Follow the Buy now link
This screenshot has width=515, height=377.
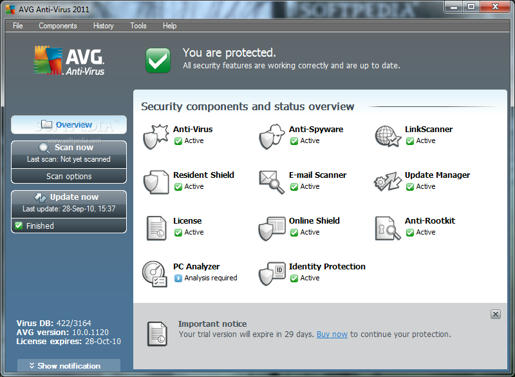[x=332, y=334]
